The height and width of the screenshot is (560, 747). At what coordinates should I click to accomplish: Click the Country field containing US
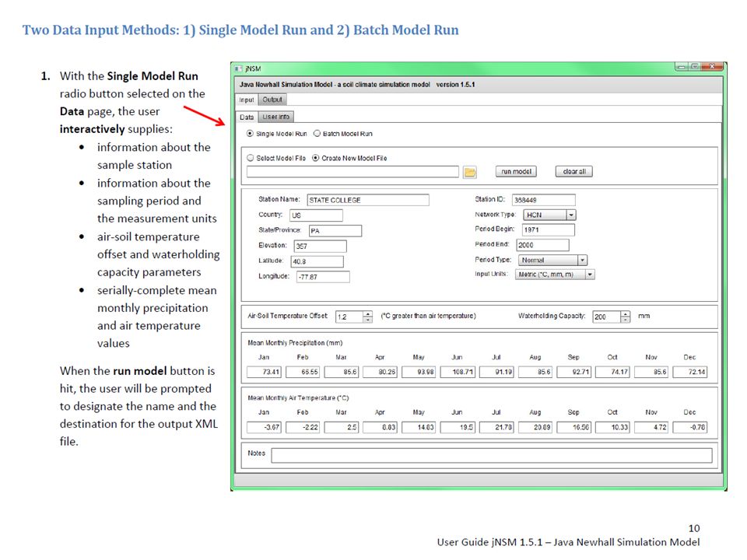pyautogui.click(x=316, y=215)
